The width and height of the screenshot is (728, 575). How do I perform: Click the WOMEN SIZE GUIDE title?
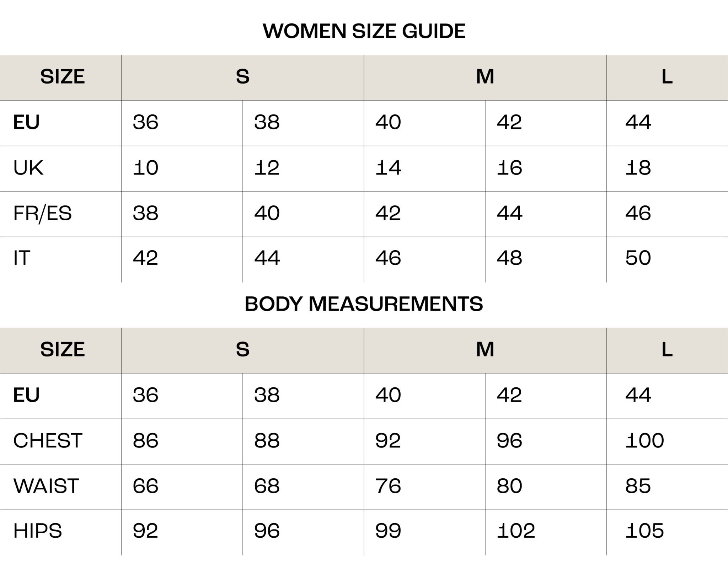(364, 31)
